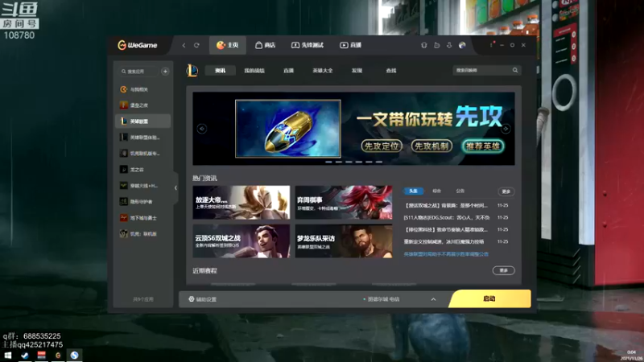Screen dimensions: 644x362
Task: Expand the server list up arrow
Action: (433, 299)
